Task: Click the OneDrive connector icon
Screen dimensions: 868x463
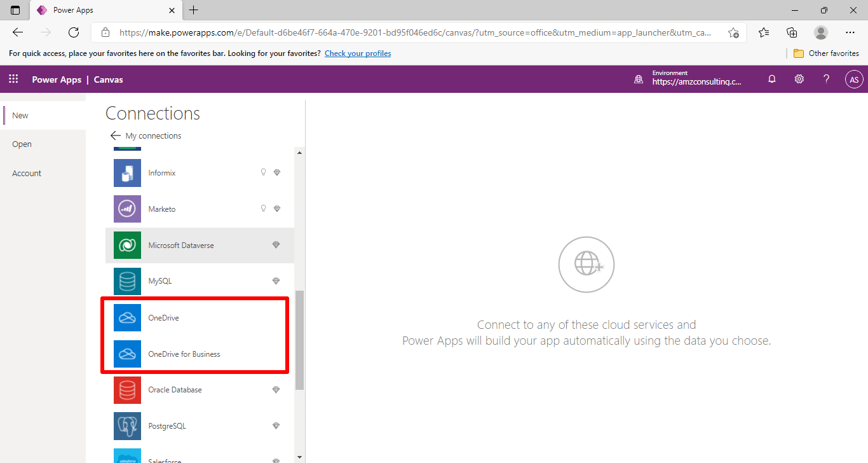Action: pyautogui.click(x=127, y=317)
